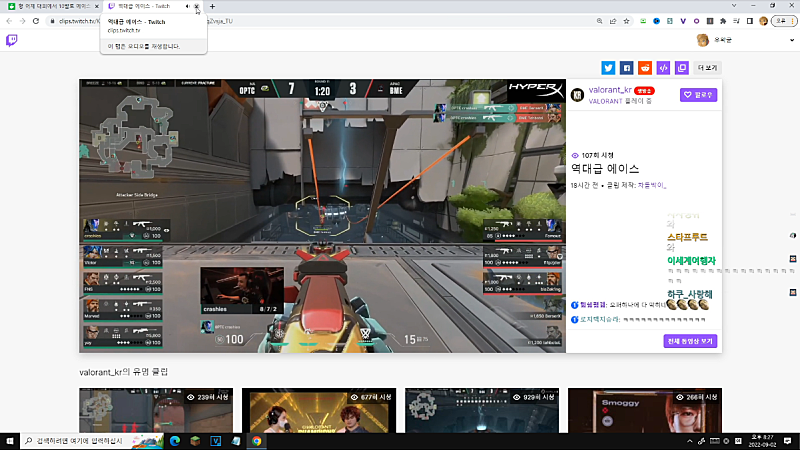Click the valorant_kr channel avatar
Image resolution: width=800 pixels, height=450 pixels.
578,95
